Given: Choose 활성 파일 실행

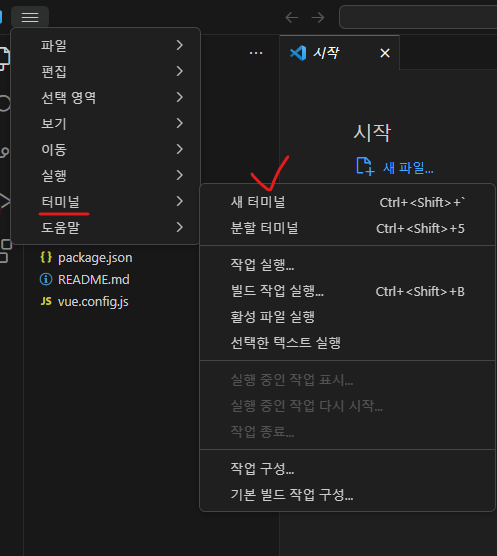Looking at the screenshot, I should (347, 317).
